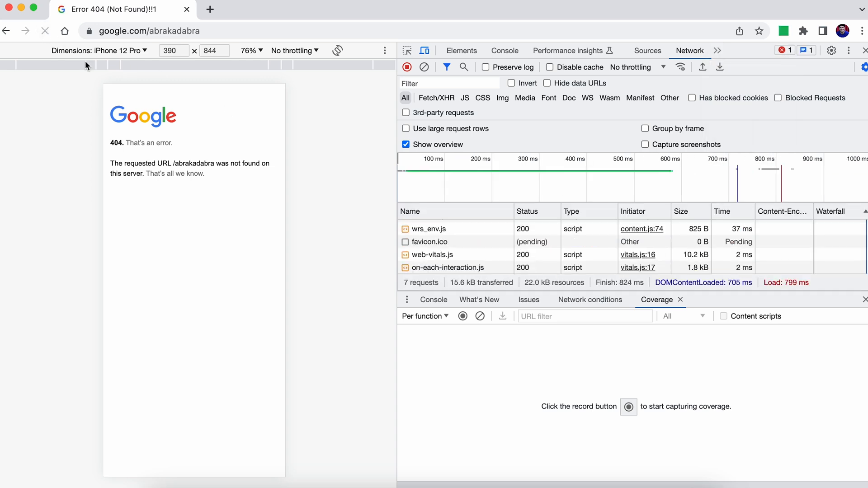Stop loading the page
This screenshot has height=488, width=868.
[x=45, y=31]
